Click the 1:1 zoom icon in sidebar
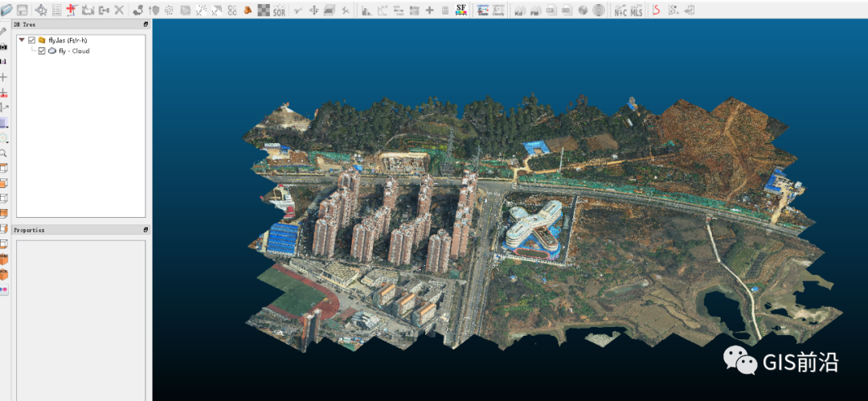 (3, 62)
